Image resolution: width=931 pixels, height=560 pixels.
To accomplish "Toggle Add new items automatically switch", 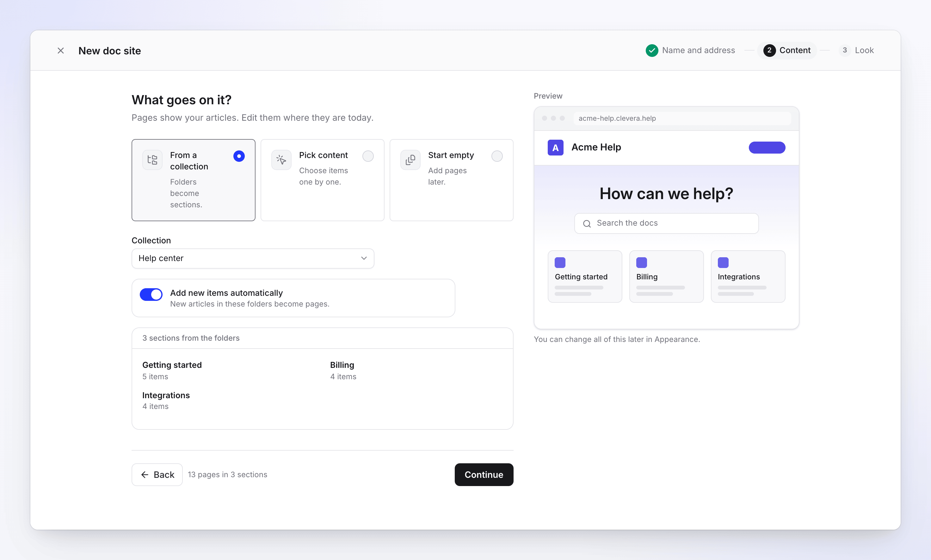I will click(x=151, y=294).
